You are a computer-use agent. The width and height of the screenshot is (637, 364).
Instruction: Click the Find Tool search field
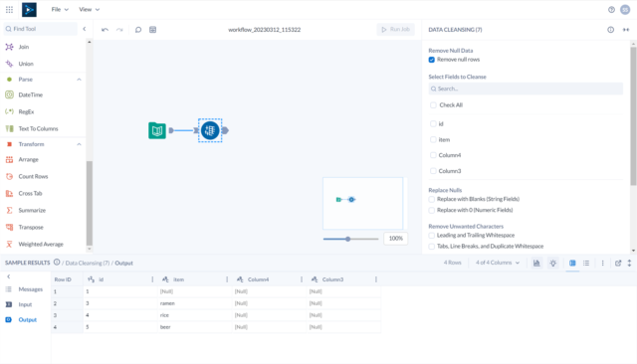click(40, 29)
